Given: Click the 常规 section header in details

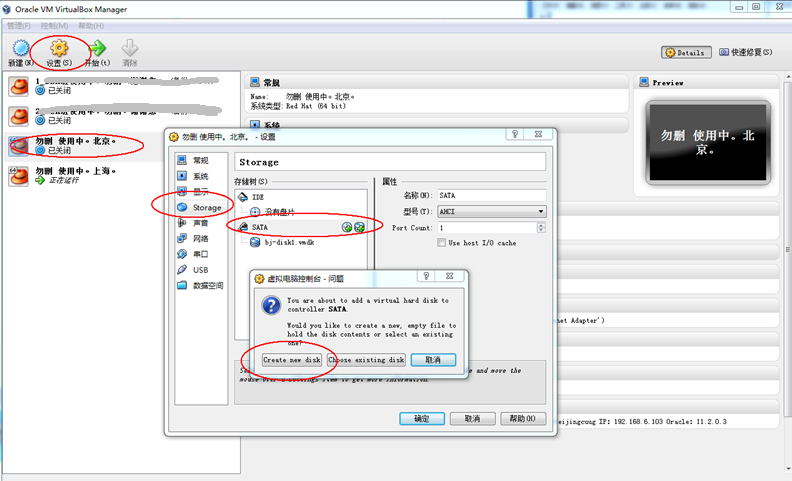Looking at the screenshot, I should [x=437, y=82].
